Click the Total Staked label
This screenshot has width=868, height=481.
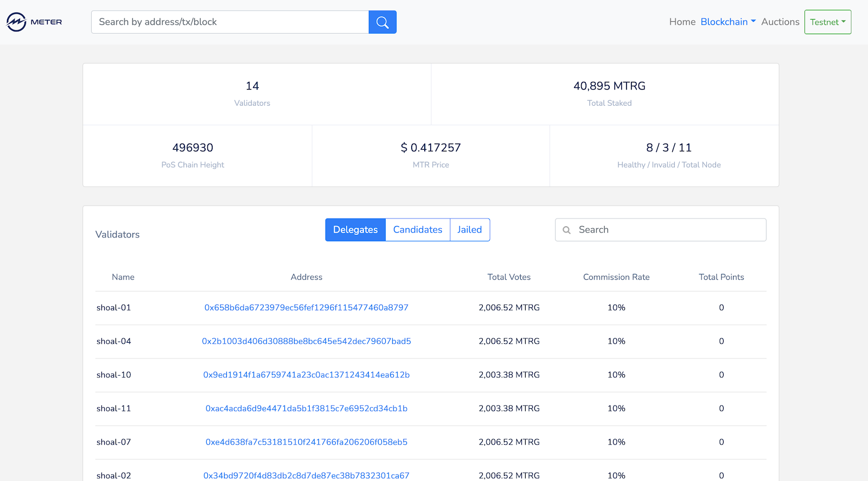[x=609, y=103]
